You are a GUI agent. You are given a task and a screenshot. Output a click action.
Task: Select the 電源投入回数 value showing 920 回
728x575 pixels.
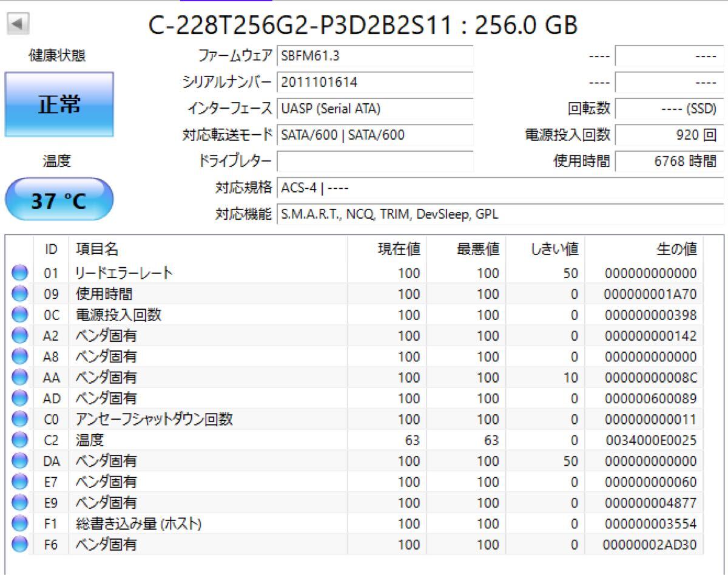pyautogui.click(x=667, y=135)
